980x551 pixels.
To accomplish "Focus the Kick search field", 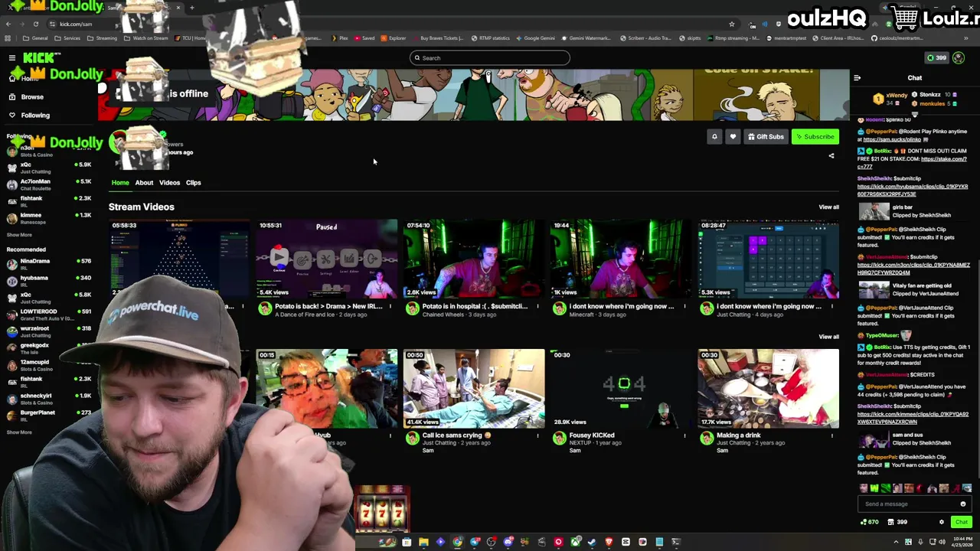I will [490, 58].
